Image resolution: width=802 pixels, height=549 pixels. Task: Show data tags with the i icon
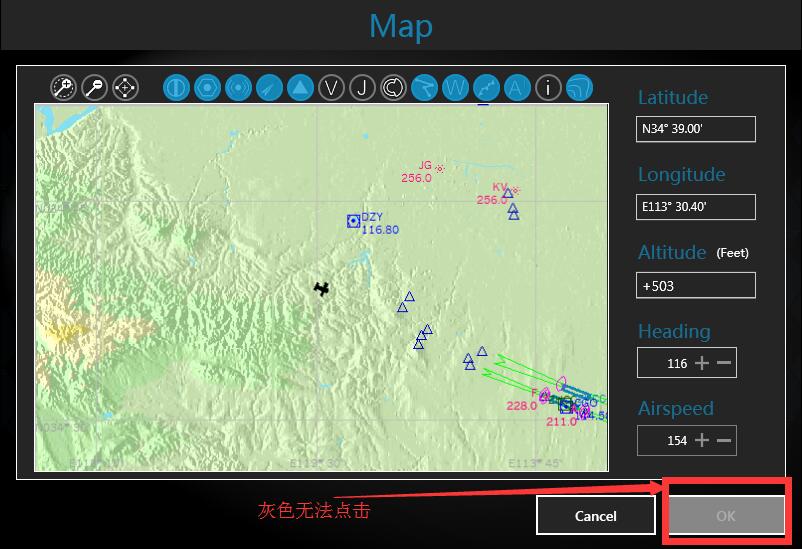(548, 88)
